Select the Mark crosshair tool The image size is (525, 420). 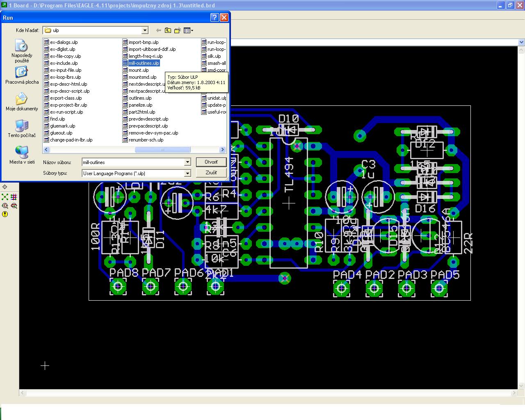[x=5, y=187]
